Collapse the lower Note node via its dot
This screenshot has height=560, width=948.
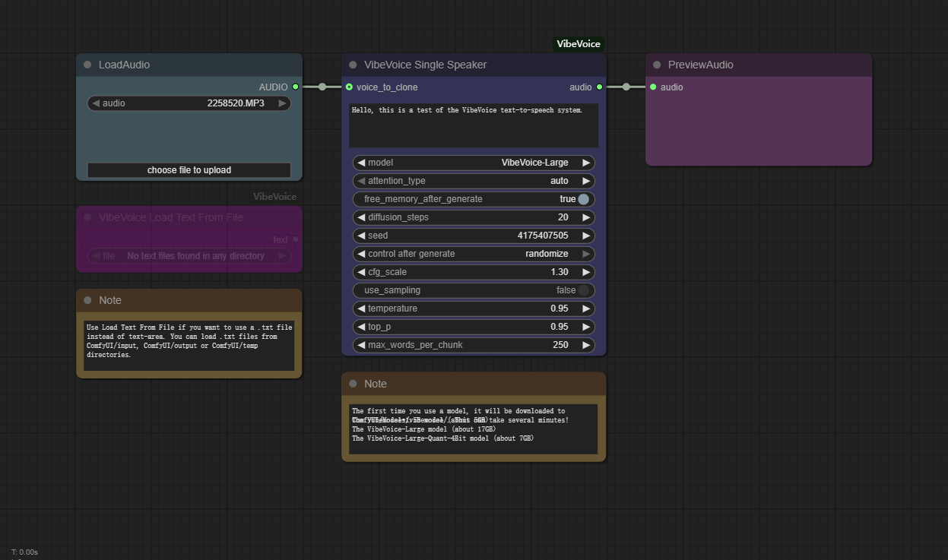point(353,384)
